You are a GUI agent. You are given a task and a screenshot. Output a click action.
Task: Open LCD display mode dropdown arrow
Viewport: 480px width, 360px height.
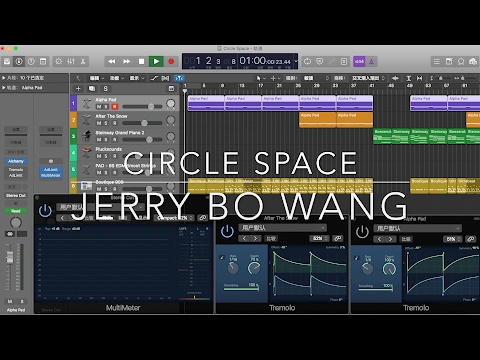click(296, 61)
